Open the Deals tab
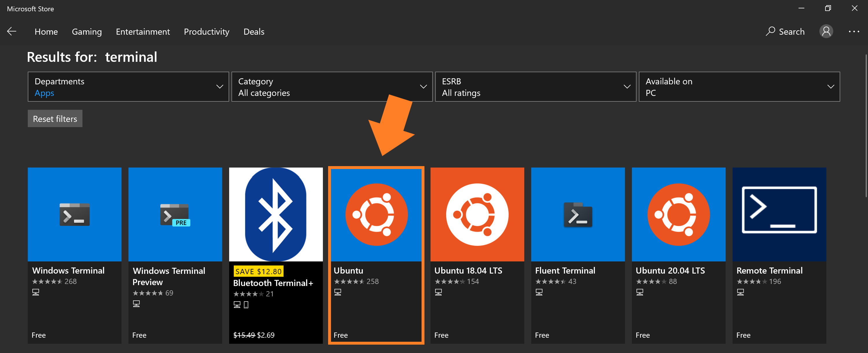Image resolution: width=868 pixels, height=353 pixels. pyautogui.click(x=254, y=32)
